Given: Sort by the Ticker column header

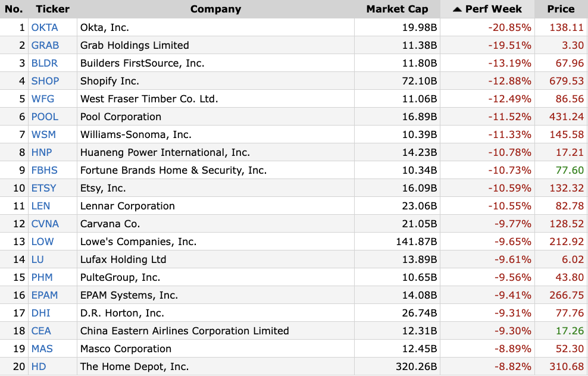Looking at the screenshot, I should [x=52, y=9].
